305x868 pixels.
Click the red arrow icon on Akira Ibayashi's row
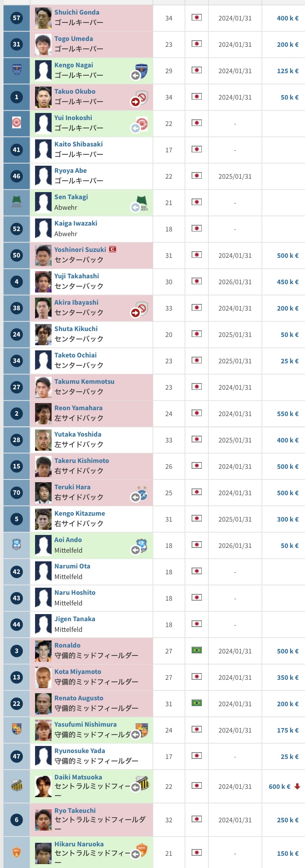click(135, 313)
